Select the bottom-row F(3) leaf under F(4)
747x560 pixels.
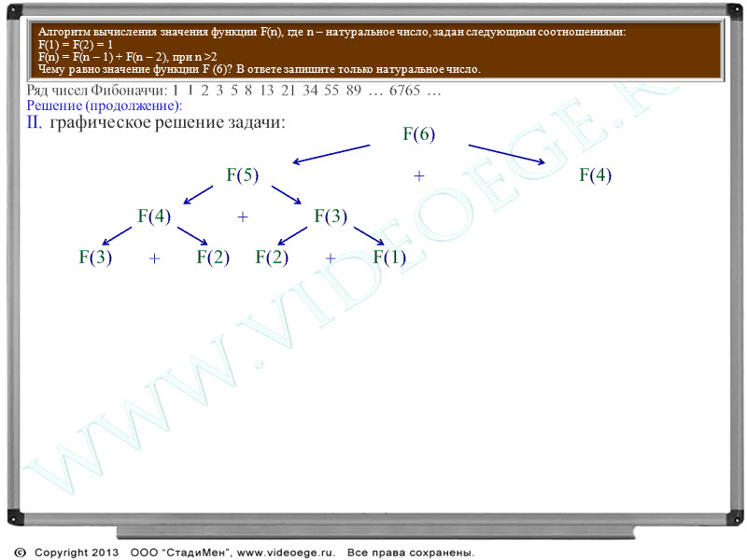click(95, 258)
